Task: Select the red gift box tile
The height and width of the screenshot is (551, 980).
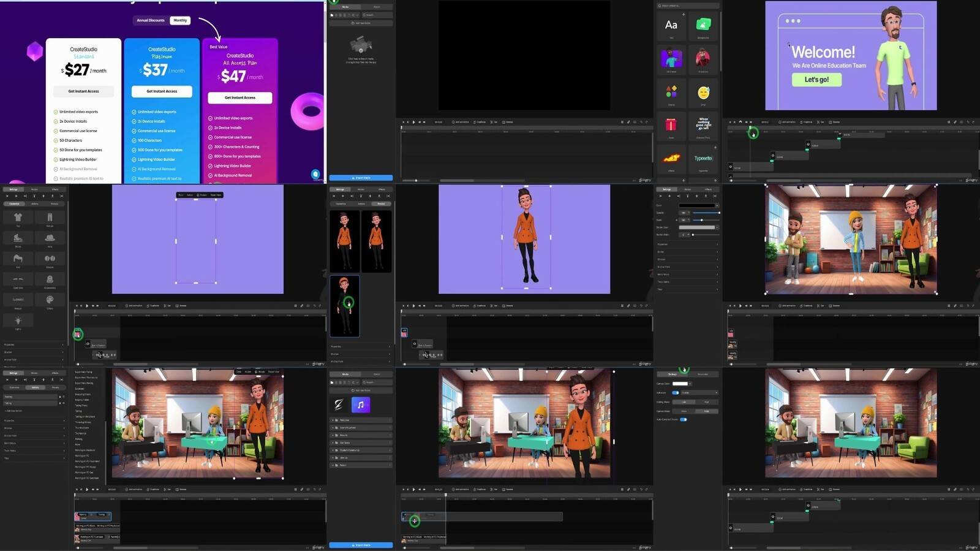Action: click(x=671, y=125)
